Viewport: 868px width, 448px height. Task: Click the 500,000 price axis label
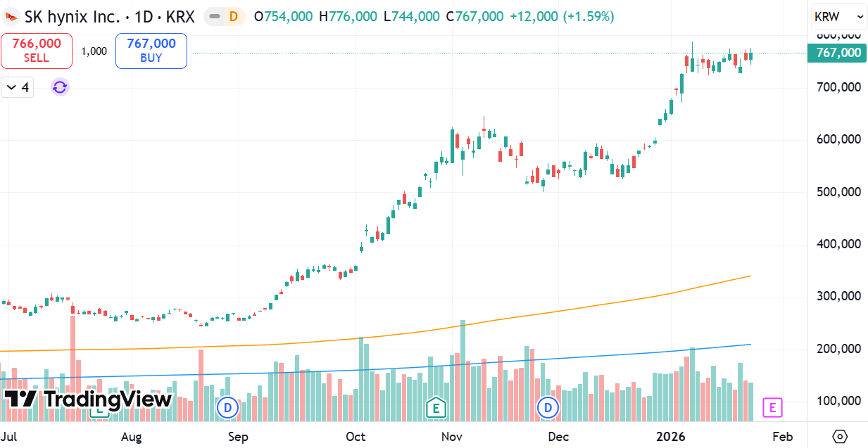click(839, 191)
